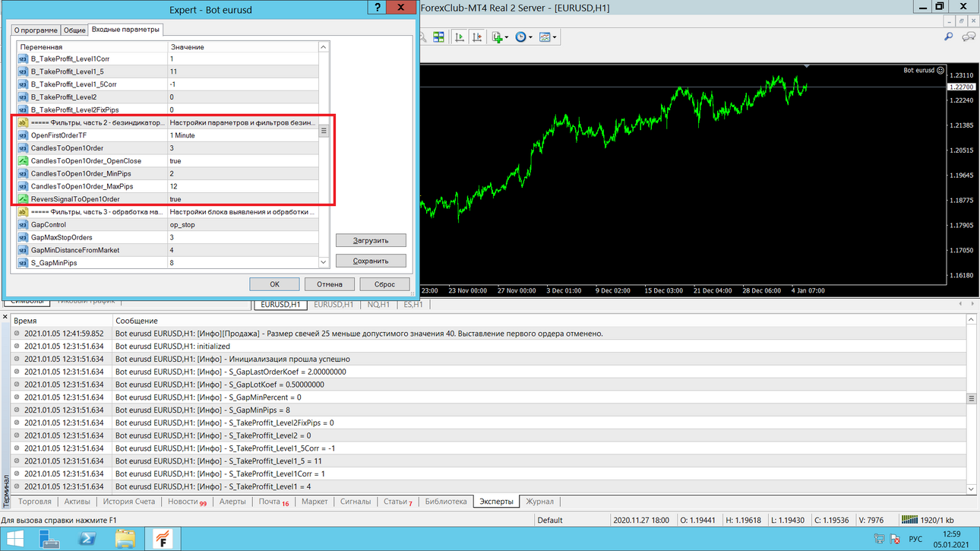Open the 'Журнал' terminal tab

point(540,502)
